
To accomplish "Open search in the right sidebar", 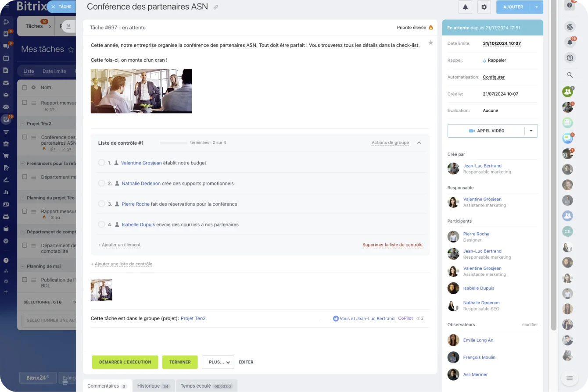I will point(570,75).
